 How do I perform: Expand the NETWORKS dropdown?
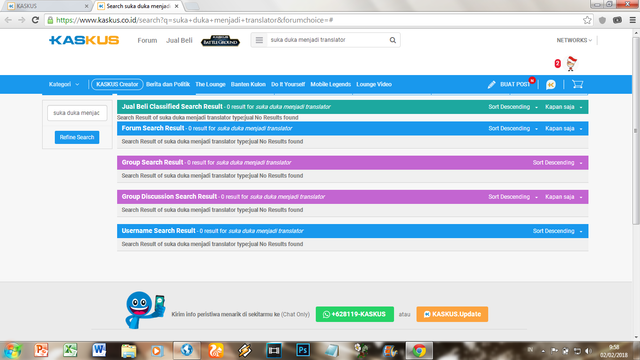574,40
